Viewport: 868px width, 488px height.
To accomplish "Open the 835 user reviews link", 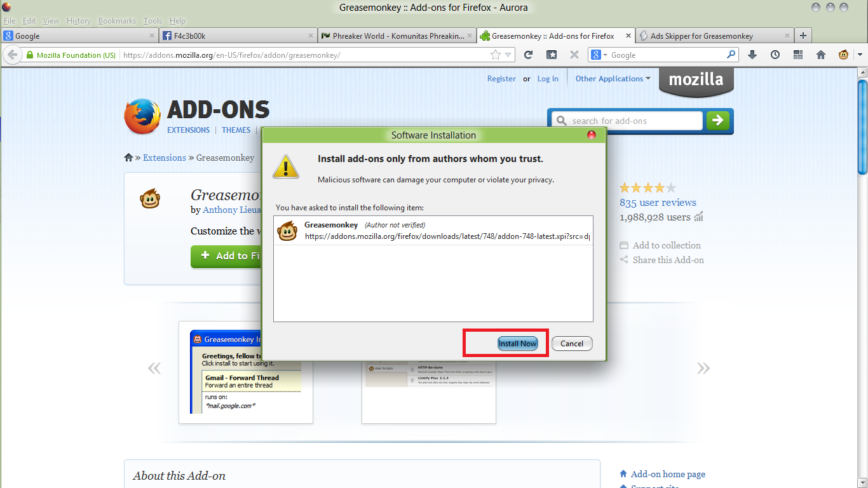I will (658, 203).
